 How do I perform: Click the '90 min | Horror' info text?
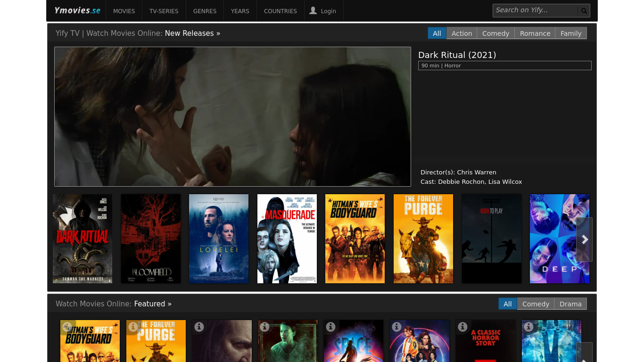pyautogui.click(x=441, y=66)
